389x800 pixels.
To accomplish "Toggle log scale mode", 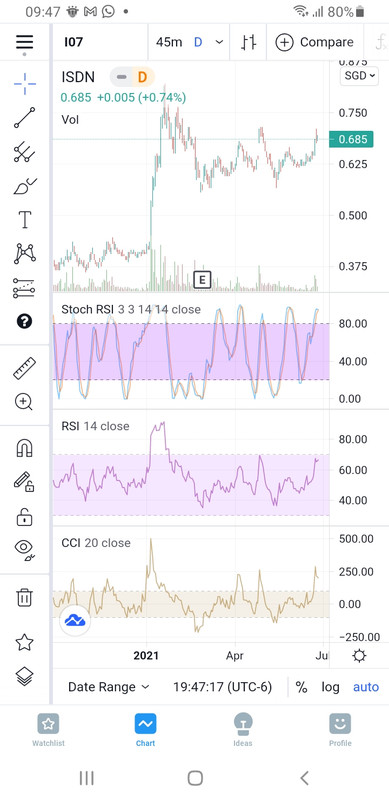I will 330,687.
